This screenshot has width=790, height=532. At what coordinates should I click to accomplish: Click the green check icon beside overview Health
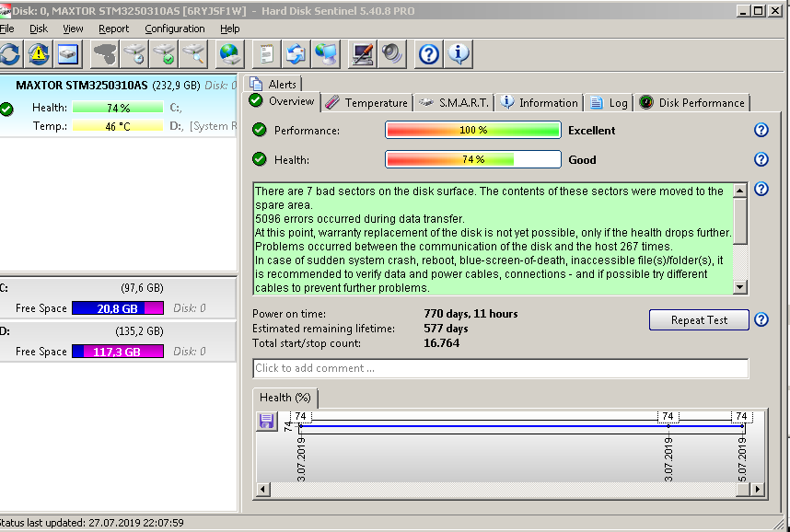point(260,160)
